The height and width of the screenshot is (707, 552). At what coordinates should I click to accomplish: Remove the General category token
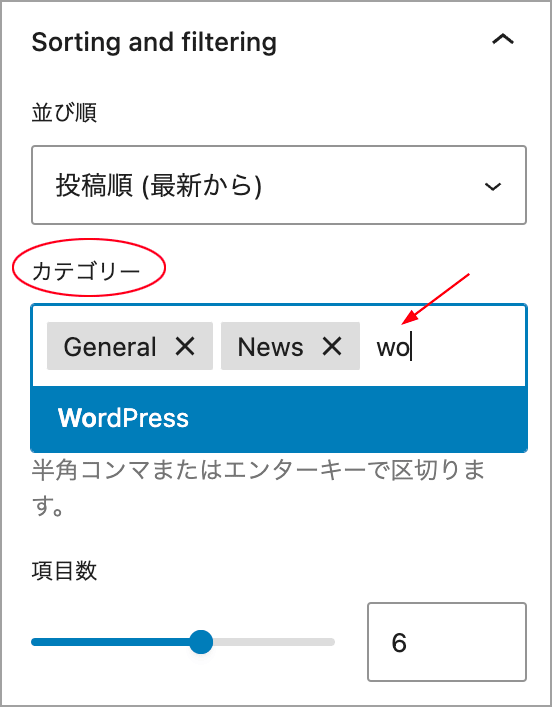(x=185, y=346)
